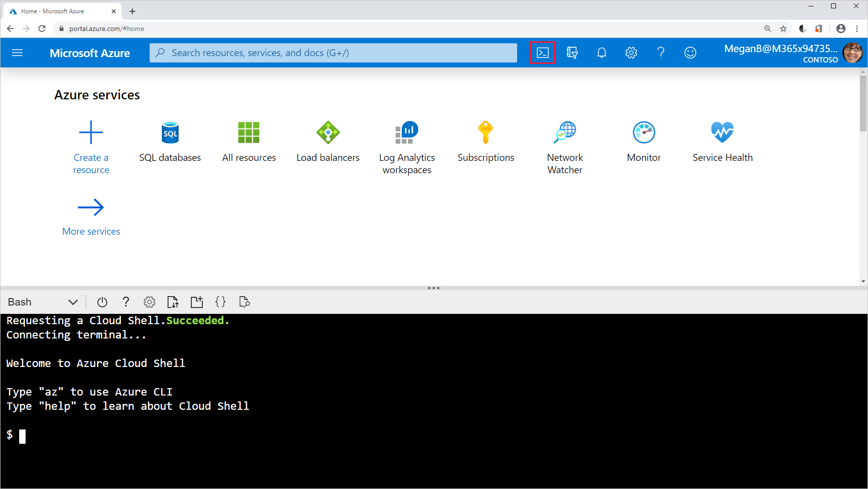
Task: Click upload/download files icon in Cloud Shell
Action: click(173, 302)
